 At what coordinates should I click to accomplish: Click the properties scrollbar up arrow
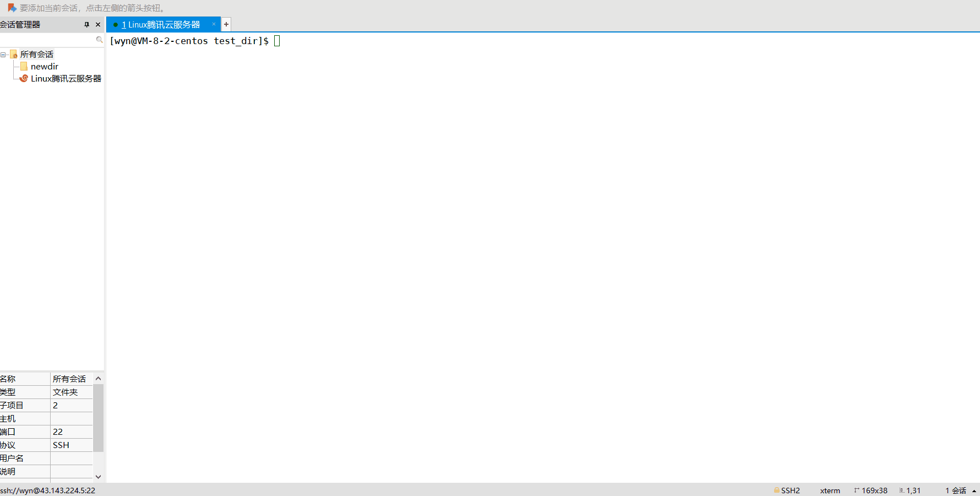click(99, 378)
